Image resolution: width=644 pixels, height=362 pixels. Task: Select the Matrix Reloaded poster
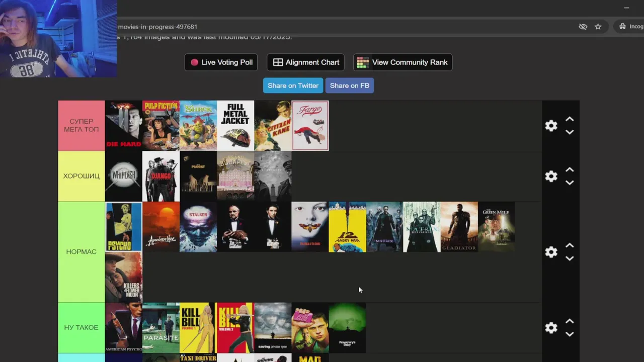(x=422, y=227)
